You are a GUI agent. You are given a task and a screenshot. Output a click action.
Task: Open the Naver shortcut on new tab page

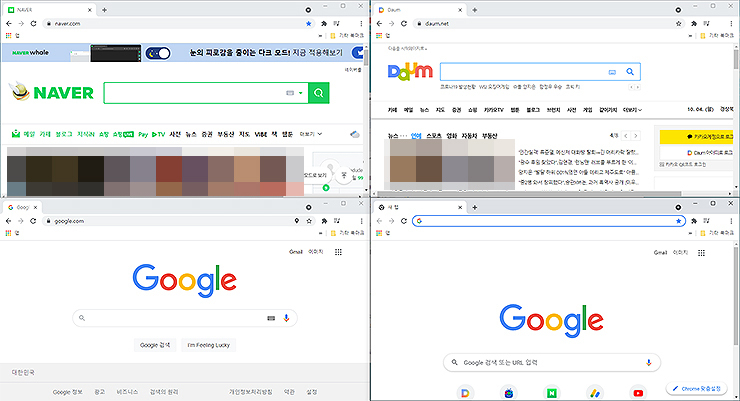click(x=552, y=393)
